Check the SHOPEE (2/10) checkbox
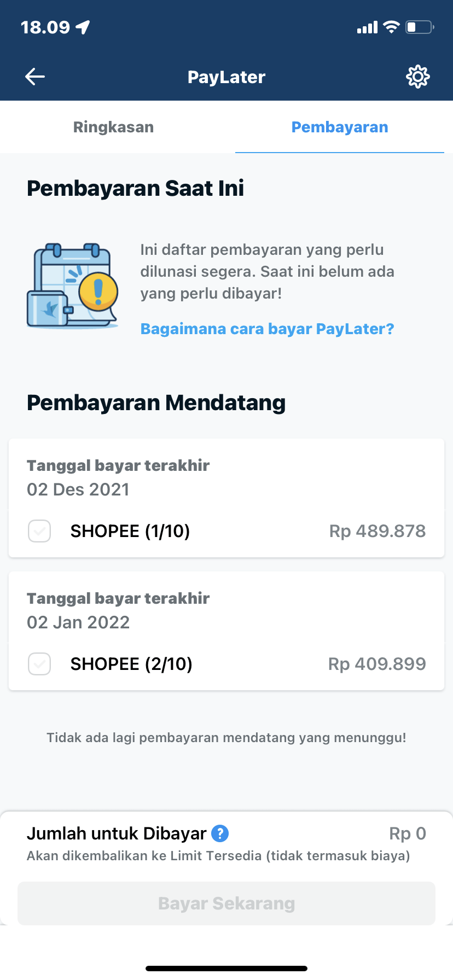This screenshot has width=453, height=980. pos(39,664)
